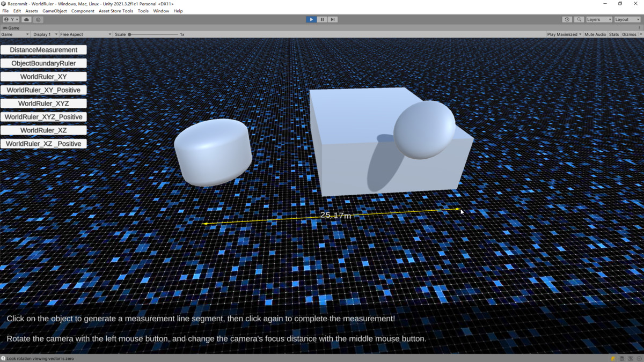Click the DistanceMeasurement button

pos(43,50)
